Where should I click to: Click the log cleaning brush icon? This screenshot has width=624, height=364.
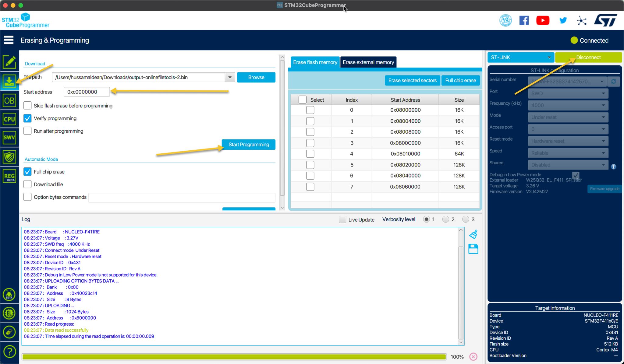pos(473,234)
